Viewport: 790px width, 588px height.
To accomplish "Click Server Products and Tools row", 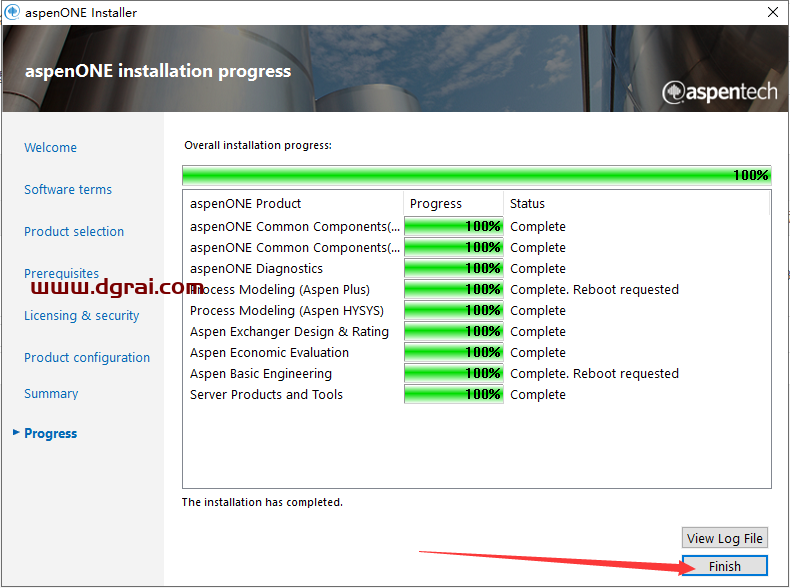I will pos(266,395).
